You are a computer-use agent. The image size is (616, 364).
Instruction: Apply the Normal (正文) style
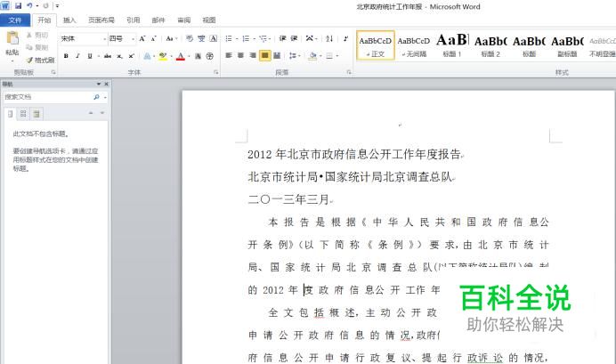(376, 45)
